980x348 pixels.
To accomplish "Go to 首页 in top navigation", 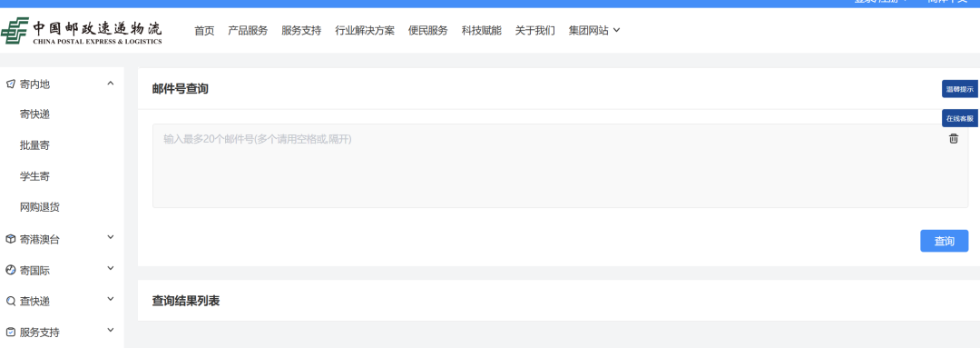I will click(204, 30).
